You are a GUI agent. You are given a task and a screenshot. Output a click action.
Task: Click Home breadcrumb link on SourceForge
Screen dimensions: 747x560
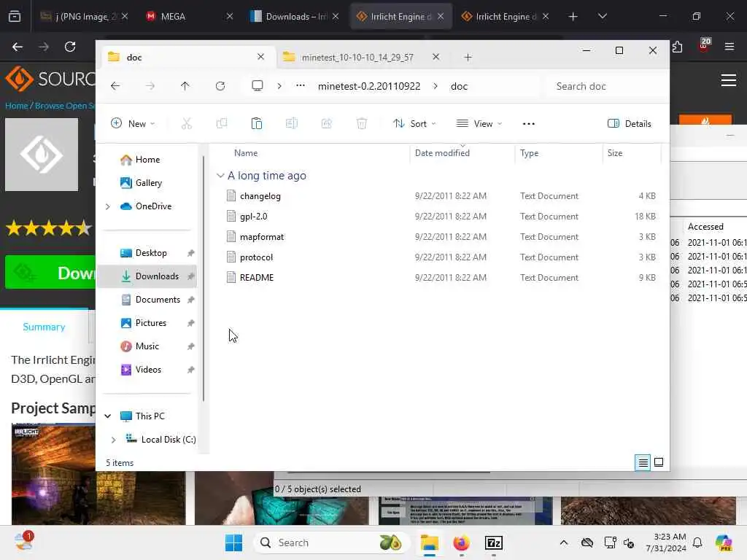[x=16, y=105]
